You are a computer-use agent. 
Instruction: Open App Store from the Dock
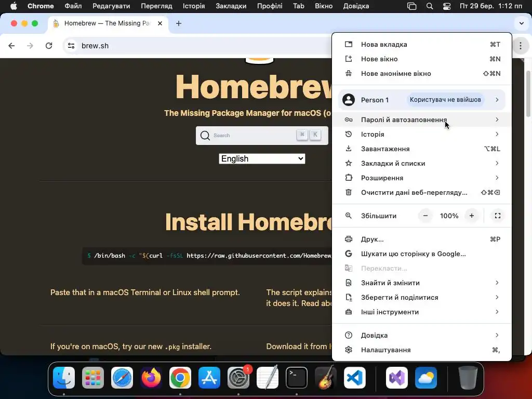click(x=209, y=378)
